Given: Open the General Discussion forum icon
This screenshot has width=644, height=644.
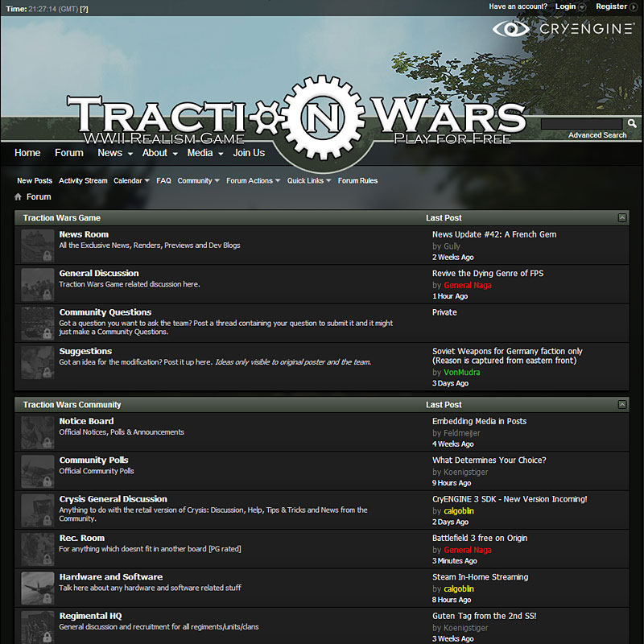Looking at the screenshot, I should [38, 285].
